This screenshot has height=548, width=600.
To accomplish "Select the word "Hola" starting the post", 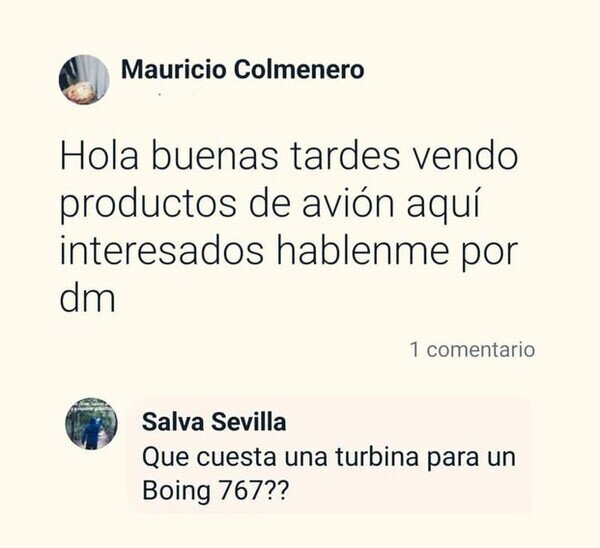I will (x=99, y=156).
